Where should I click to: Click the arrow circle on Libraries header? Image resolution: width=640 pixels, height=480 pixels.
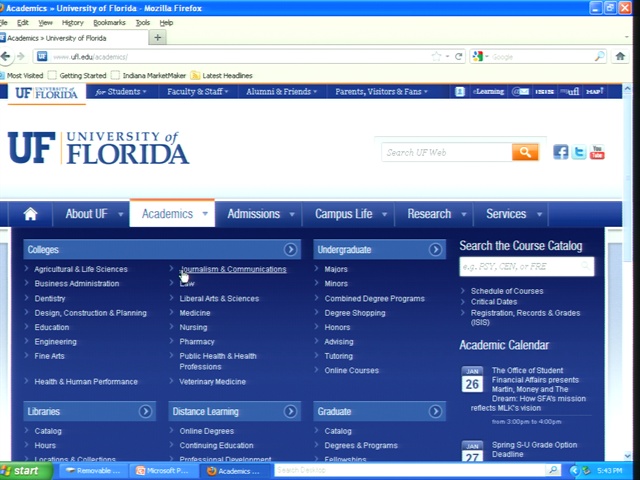click(x=145, y=411)
